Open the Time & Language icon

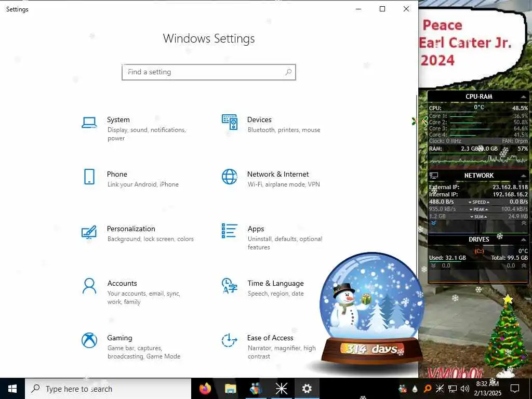tap(229, 286)
